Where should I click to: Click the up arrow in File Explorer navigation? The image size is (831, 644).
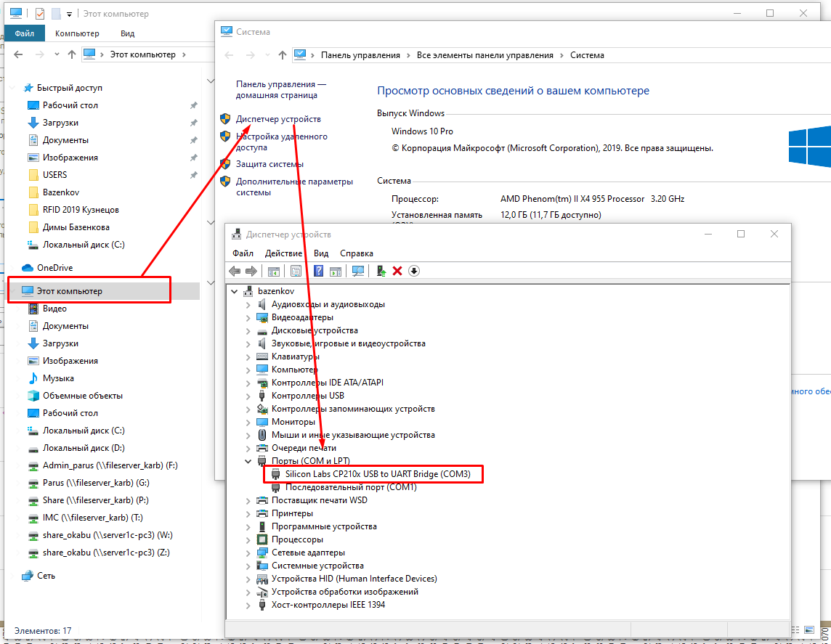[x=71, y=54]
